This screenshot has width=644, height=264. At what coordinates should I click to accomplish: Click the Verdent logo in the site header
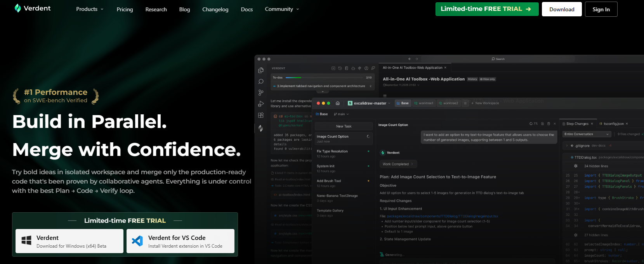32,8
